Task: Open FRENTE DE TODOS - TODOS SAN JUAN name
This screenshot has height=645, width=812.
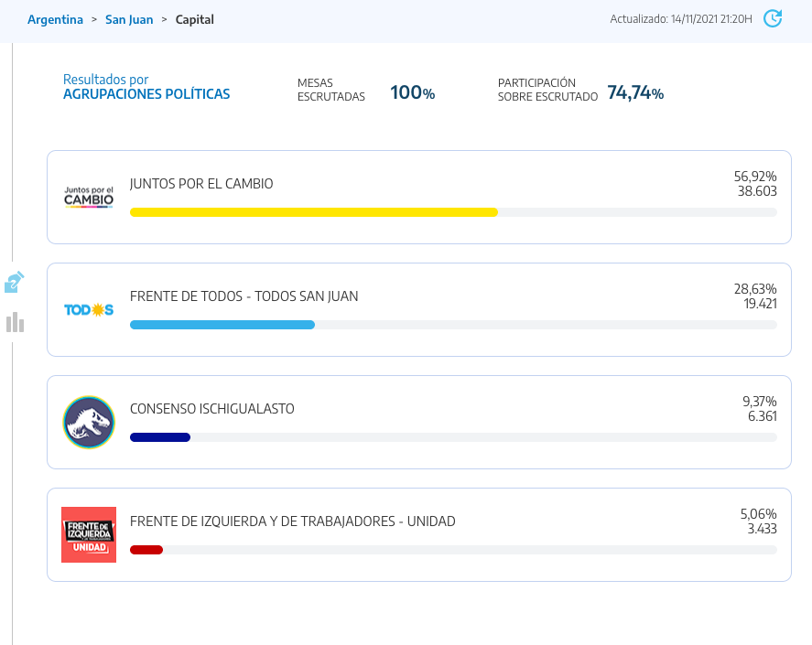Action: click(x=244, y=296)
